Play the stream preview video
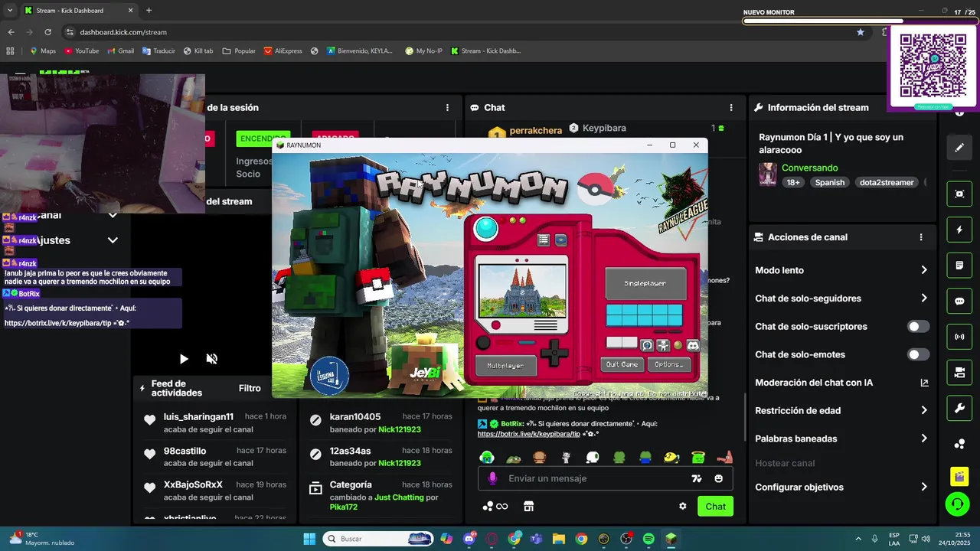Viewport: 980px width, 551px height. [184, 359]
